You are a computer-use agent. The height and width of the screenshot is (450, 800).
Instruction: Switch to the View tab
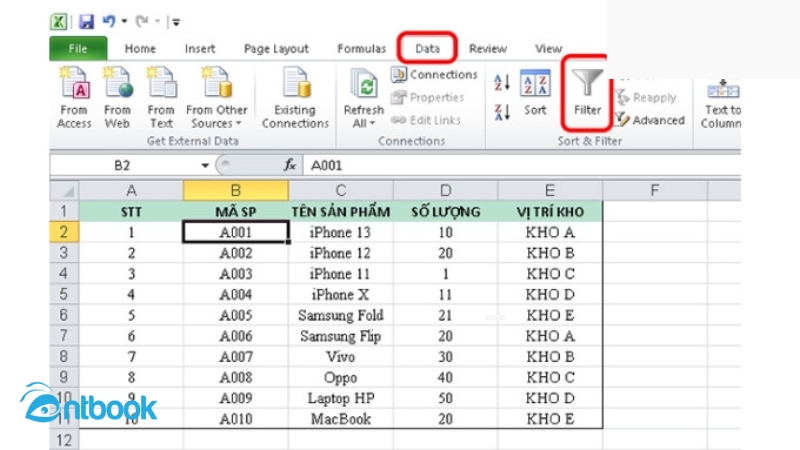click(548, 48)
